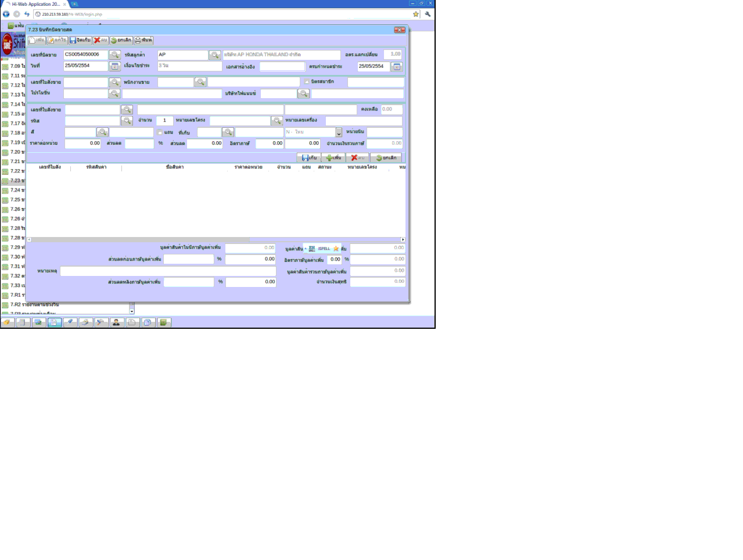Viewport: 743px width, 560px height.
Task: Open the lookup for พนักงานขาย salesperson
Action: pos(200,82)
